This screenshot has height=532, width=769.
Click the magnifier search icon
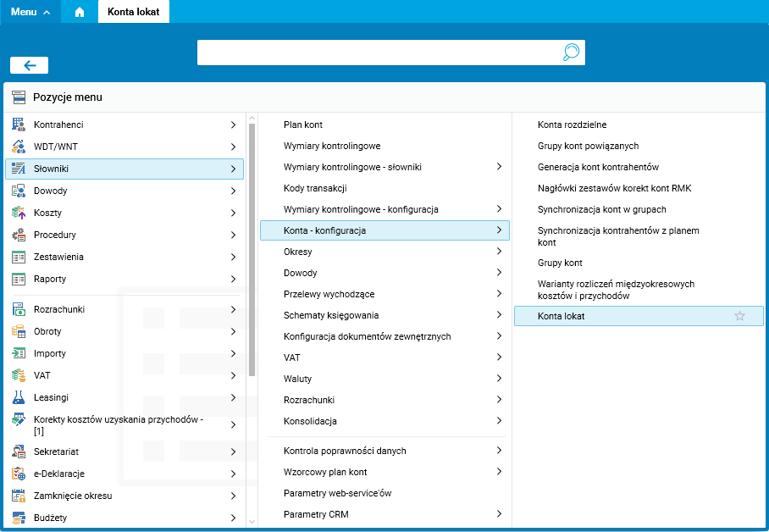click(x=572, y=53)
